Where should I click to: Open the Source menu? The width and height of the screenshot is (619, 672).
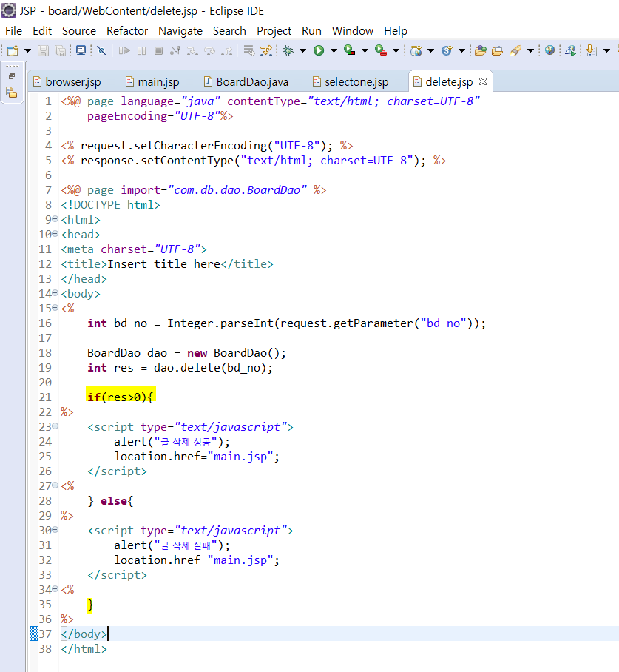click(x=79, y=31)
